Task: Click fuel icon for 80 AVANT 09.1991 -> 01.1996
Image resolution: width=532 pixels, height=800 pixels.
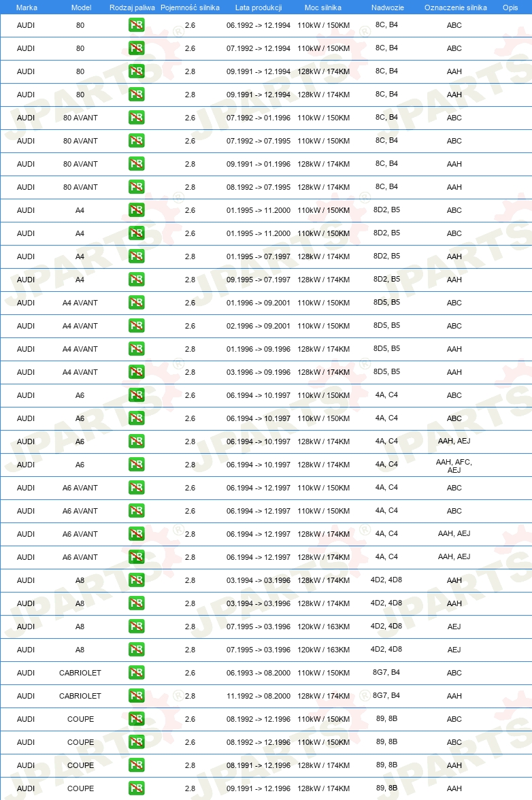Action: 136,164
